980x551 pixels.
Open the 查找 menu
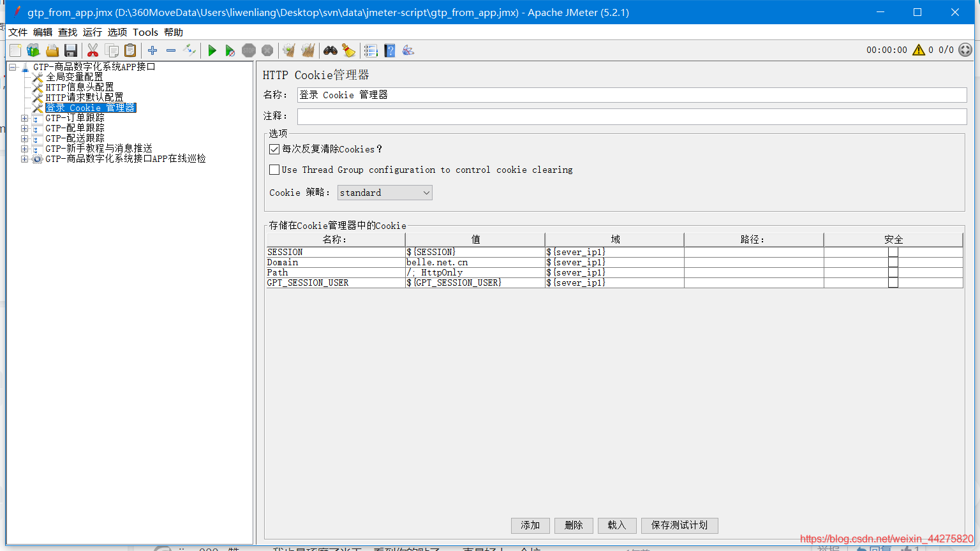coord(68,32)
